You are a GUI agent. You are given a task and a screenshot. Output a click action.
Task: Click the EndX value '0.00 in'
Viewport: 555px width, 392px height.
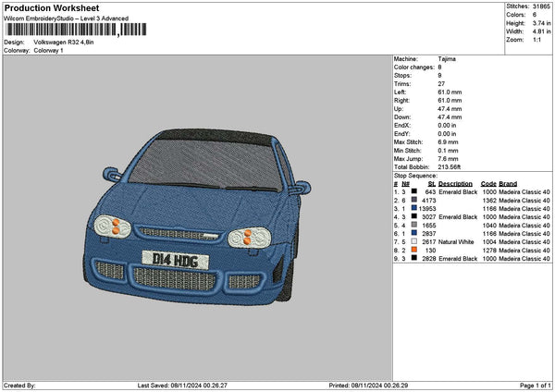pos(447,125)
